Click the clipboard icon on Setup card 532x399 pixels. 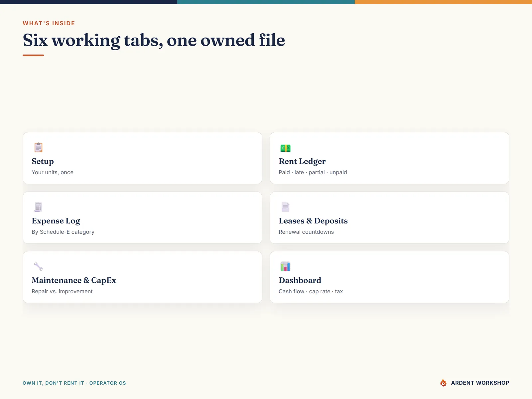(x=38, y=147)
